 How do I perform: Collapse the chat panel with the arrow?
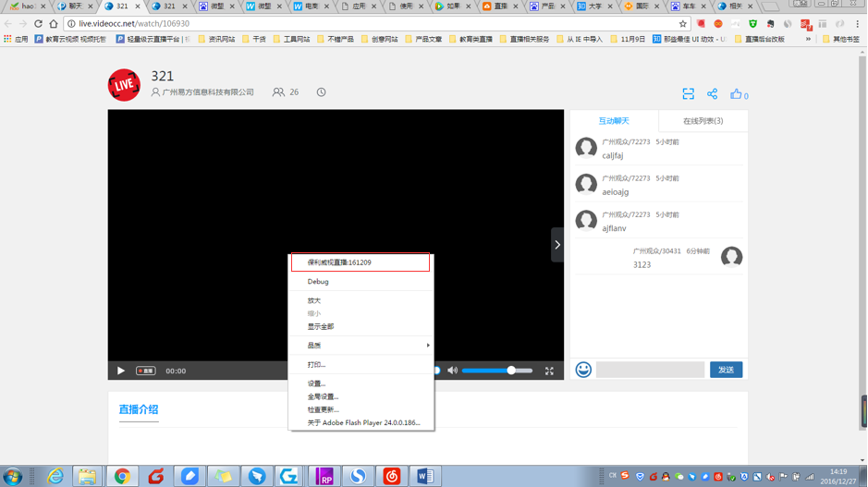(557, 245)
